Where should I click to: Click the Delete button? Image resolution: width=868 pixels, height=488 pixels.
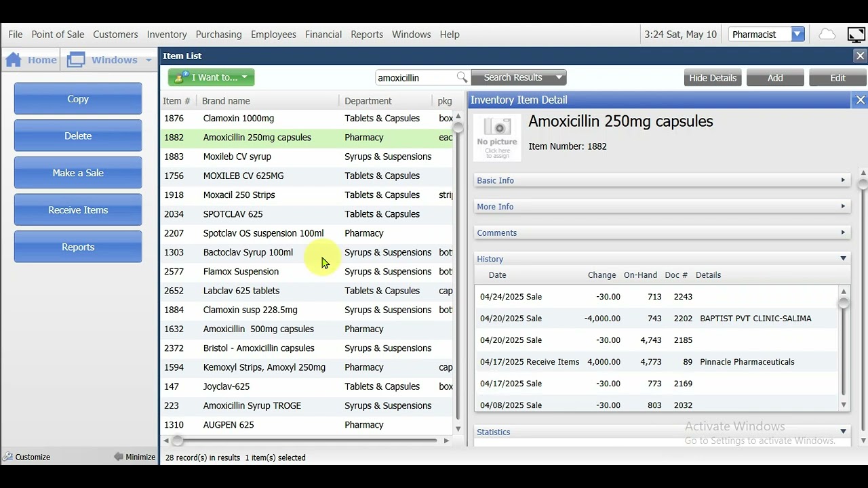78,136
